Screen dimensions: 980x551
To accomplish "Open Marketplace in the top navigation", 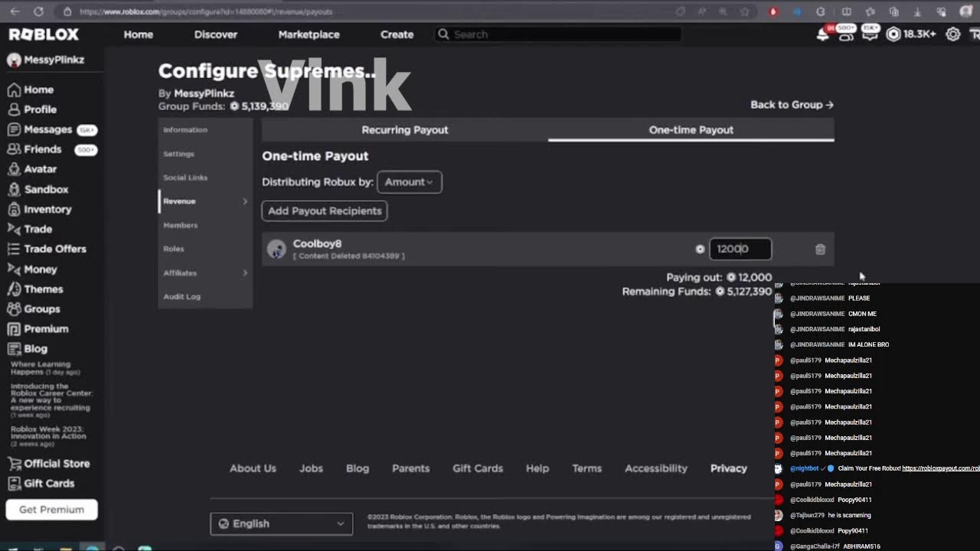I will coord(309,34).
